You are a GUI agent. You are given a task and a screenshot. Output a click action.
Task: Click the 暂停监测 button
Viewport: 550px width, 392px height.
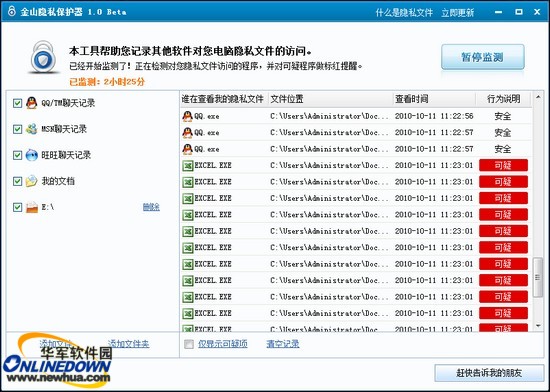click(483, 57)
